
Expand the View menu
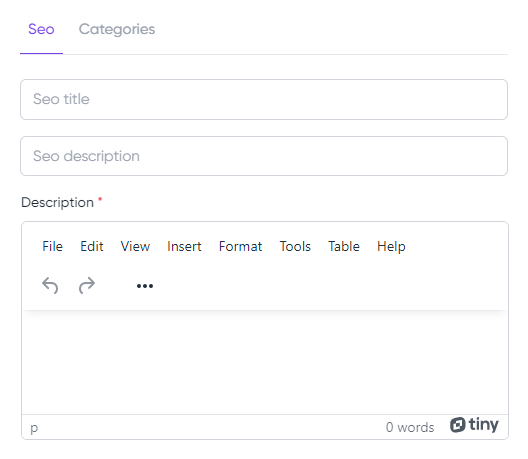(x=135, y=246)
